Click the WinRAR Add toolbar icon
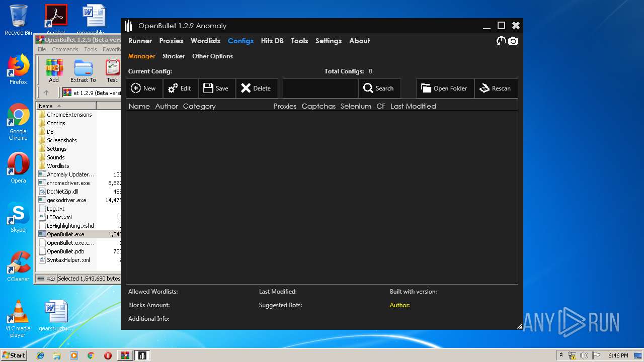Viewport: 644px width, 362px height. 54,71
